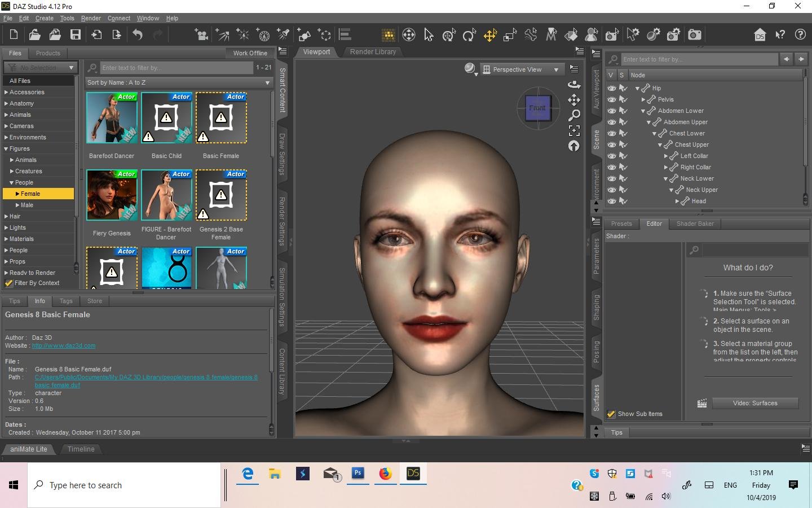Open the daz3d.com website link
This screenshot has width=812, height=508.
64,345
